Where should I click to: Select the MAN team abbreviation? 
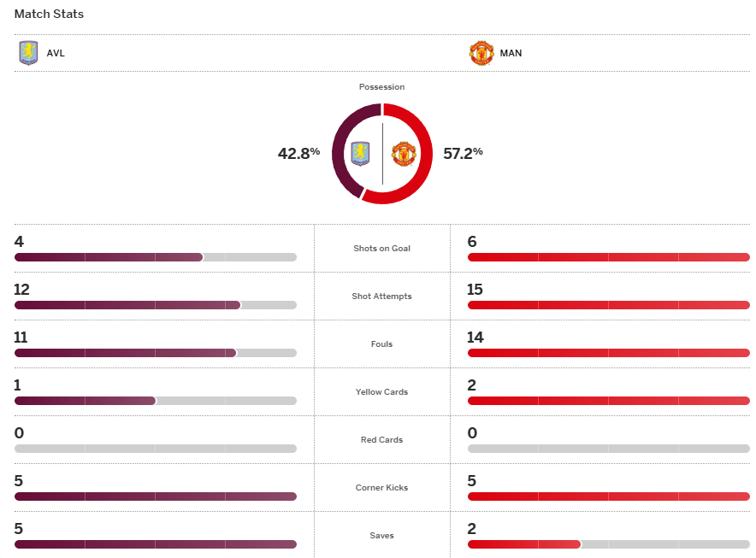coord(511,53)
